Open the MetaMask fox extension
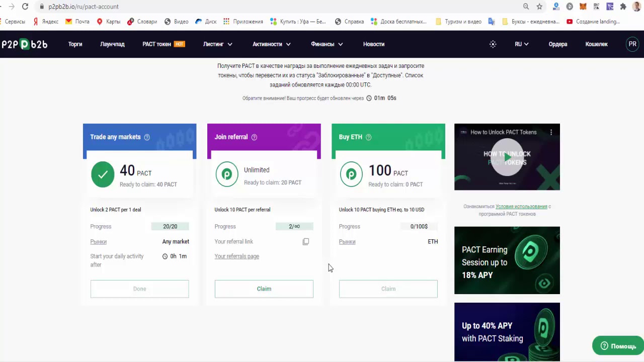 [x=583, y=7]
